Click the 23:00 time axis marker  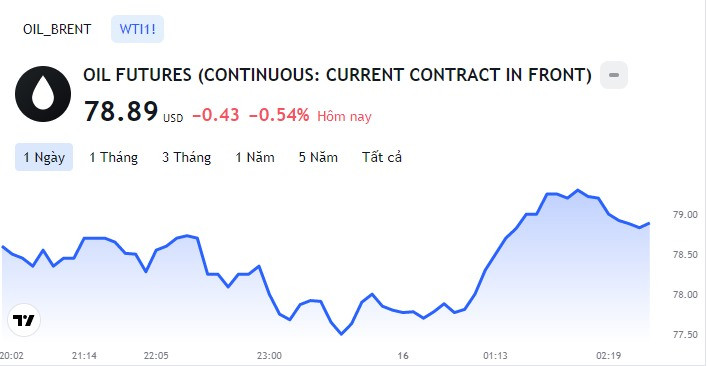[270, 356]
